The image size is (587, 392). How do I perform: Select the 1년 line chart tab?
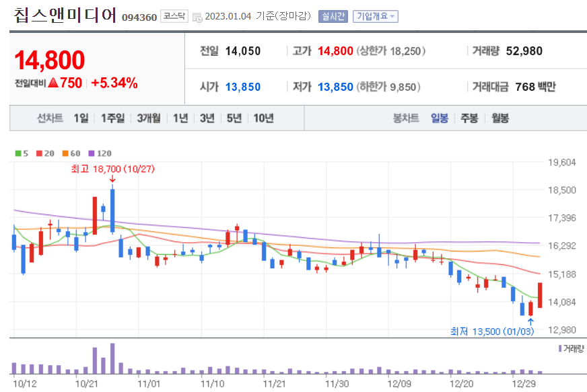pos(180,118)
